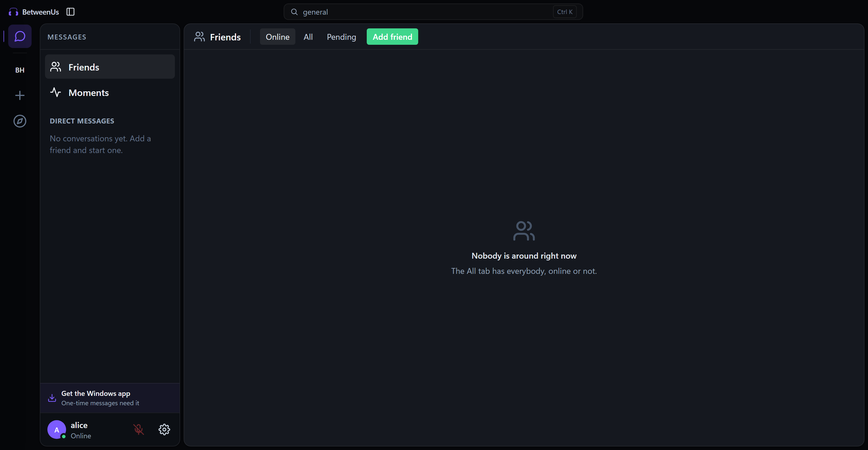Select Friends in the Messages sidebar
The width and height of the screenshot is (868, 450).
click(110, 67)
